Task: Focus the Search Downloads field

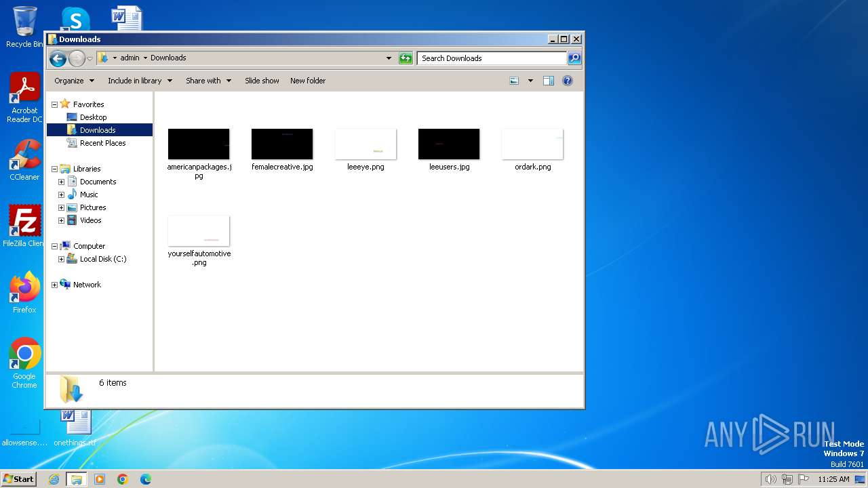Action: pyautogui.click(x=492, y=58)
